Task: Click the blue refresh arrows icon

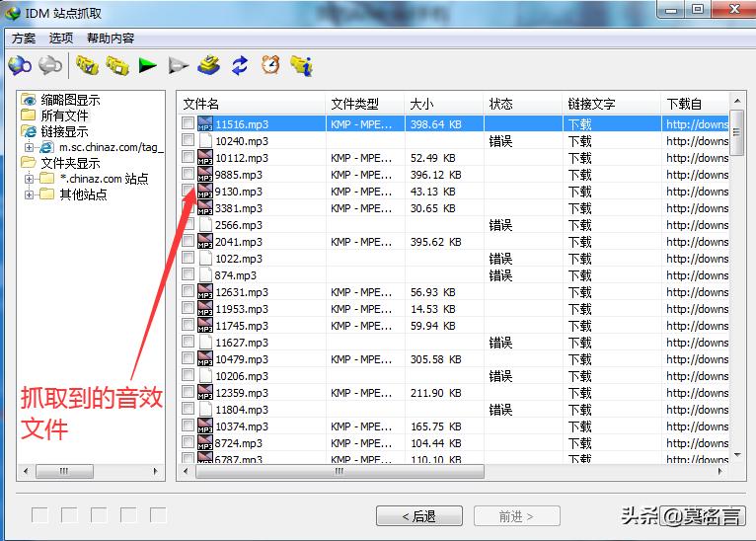Action: point(240,65)
